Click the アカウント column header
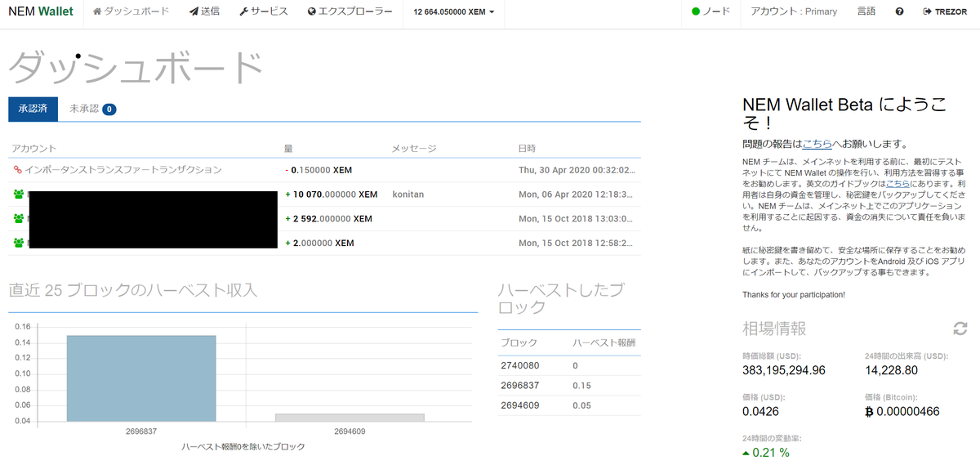Viewport: 980px width, 474px height. point(34,148)
